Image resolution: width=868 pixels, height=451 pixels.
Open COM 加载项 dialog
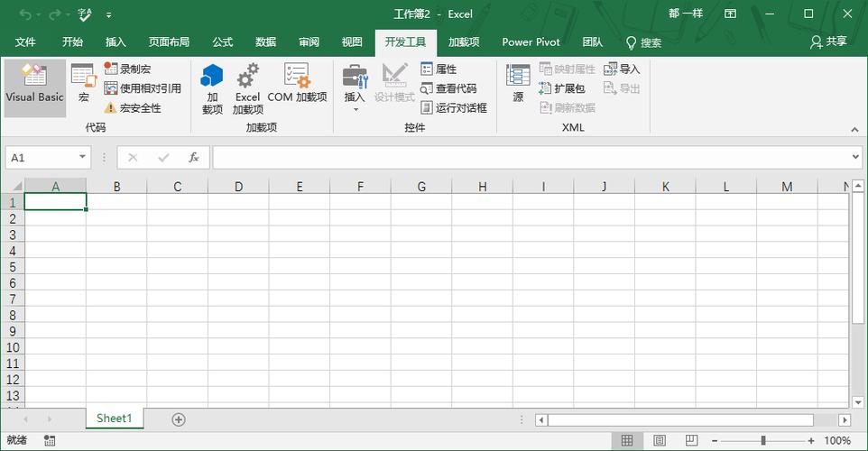pyautogui.click(x=297, y=83)
